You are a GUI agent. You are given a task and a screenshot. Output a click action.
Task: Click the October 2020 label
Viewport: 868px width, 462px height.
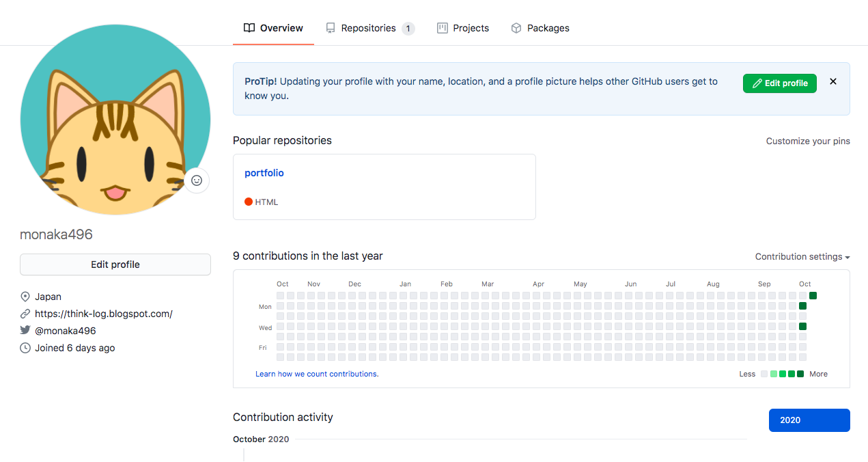pyautogui.click(x=261, y=439)
